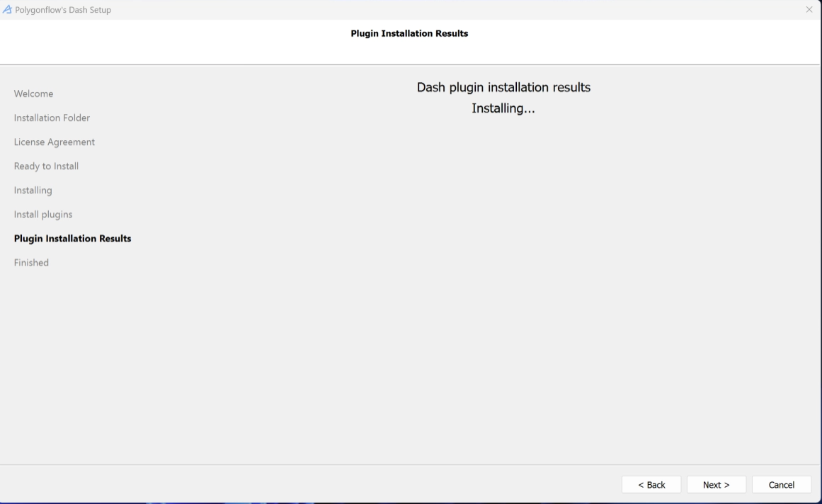Select the Install plugins step
822x504 pixels.
43,214
